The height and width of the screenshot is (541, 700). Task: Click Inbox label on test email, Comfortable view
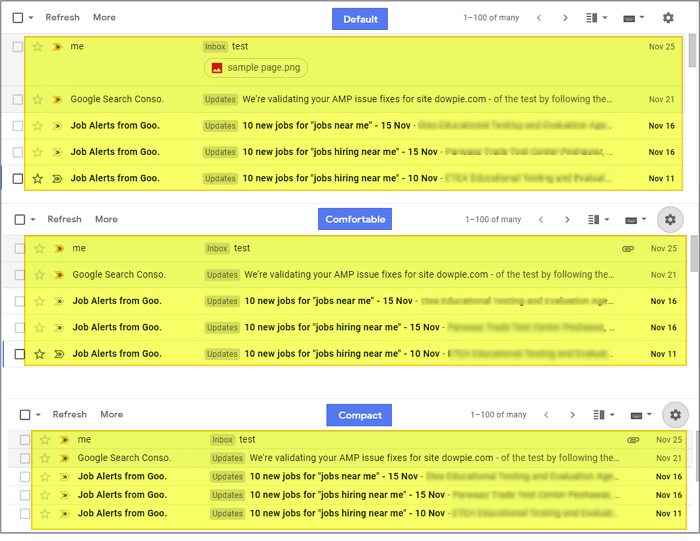coord(217,248)
